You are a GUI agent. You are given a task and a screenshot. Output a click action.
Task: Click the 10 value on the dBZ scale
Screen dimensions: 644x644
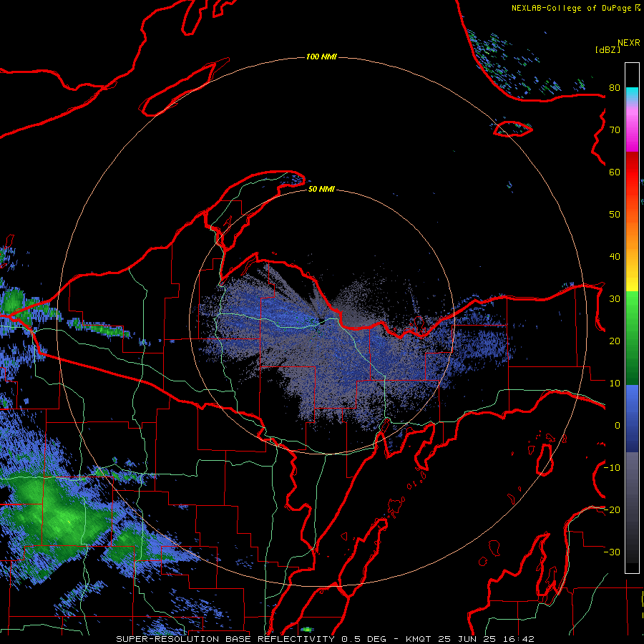(615, 384)
